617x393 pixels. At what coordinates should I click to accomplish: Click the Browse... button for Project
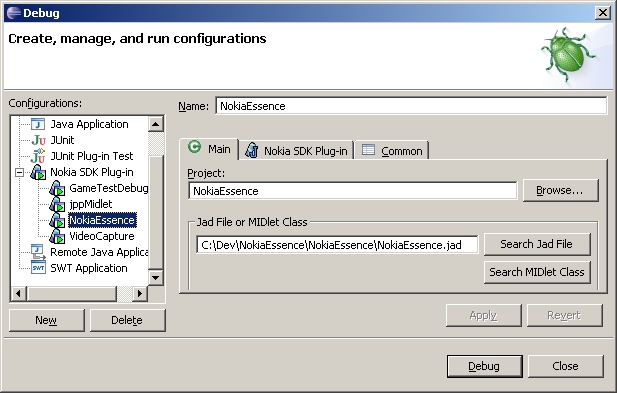(561, 190)
